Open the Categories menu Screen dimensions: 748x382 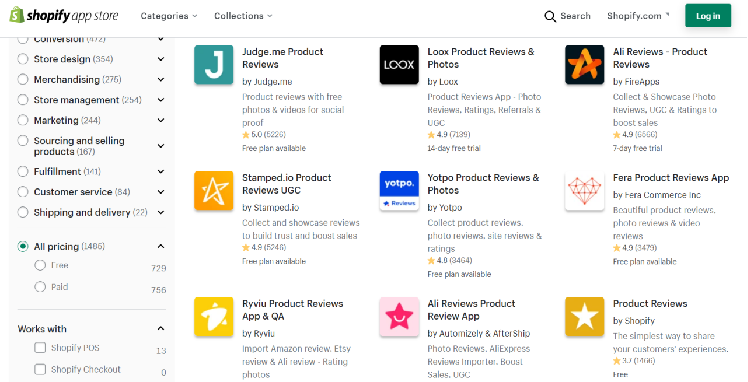pos(169,16)
